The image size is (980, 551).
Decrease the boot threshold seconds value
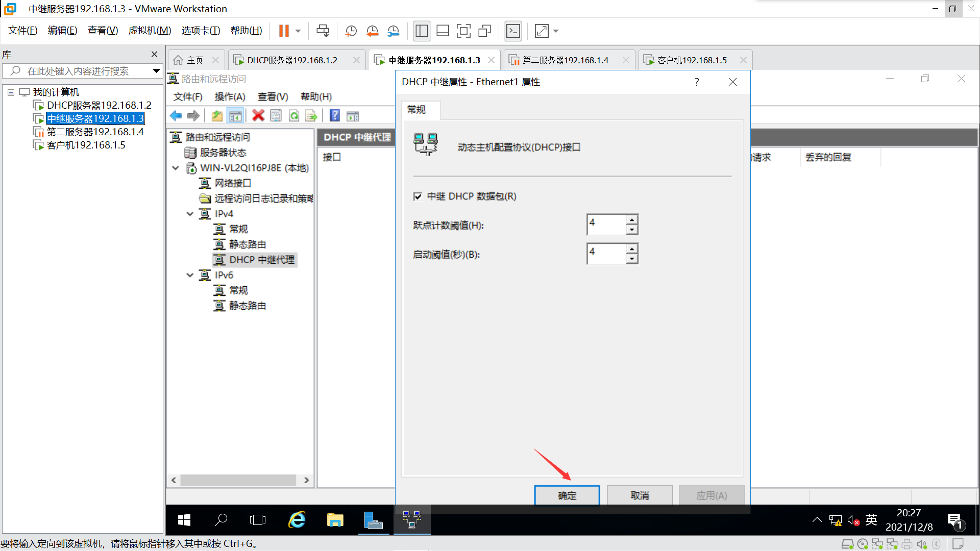click(632, 259)
